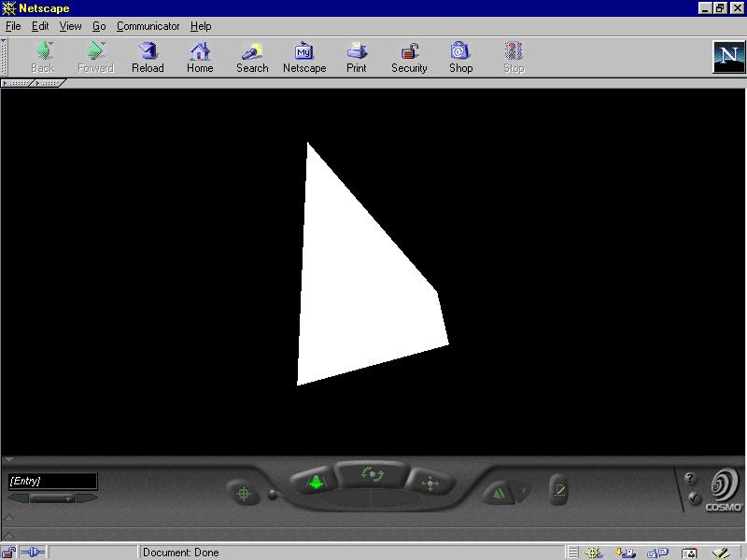Go to the Home page

pyautogui.click(x=200, y=57)
